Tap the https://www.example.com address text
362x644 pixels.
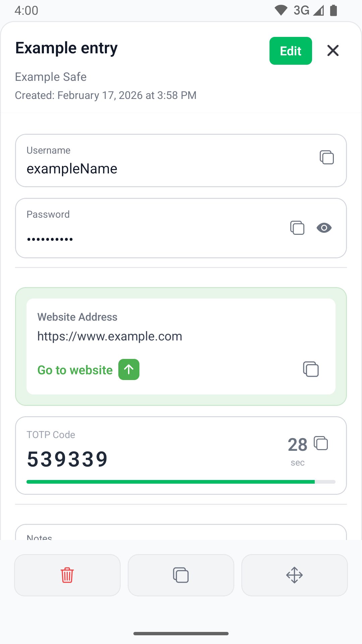click(x=110, y=336)
